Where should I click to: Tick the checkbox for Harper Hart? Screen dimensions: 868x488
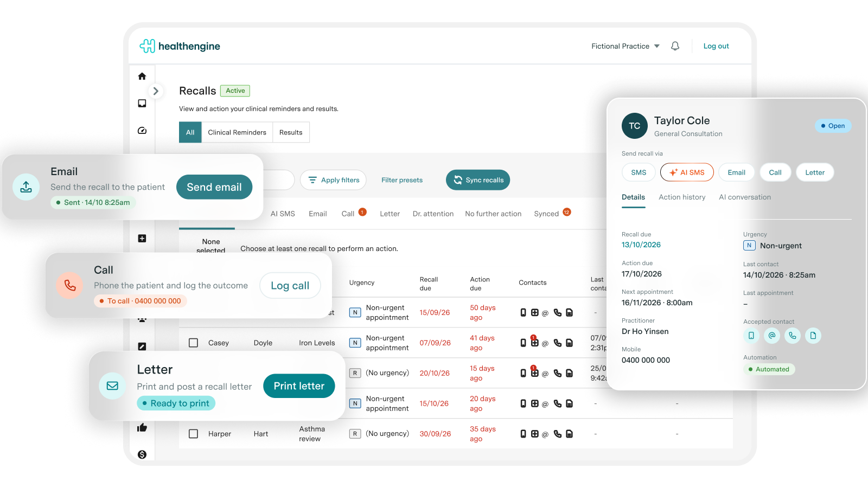tap(193, 434)
